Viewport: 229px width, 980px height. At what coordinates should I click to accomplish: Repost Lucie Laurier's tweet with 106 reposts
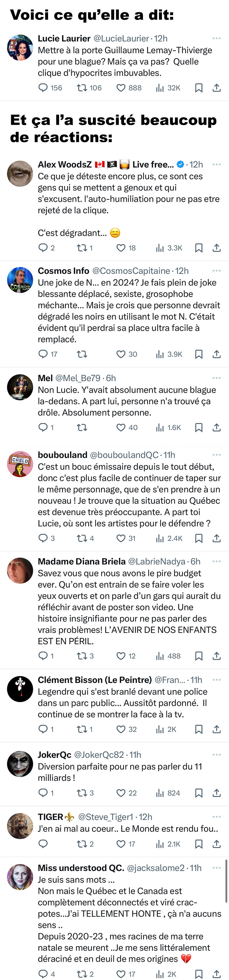(x=82, y=88)
